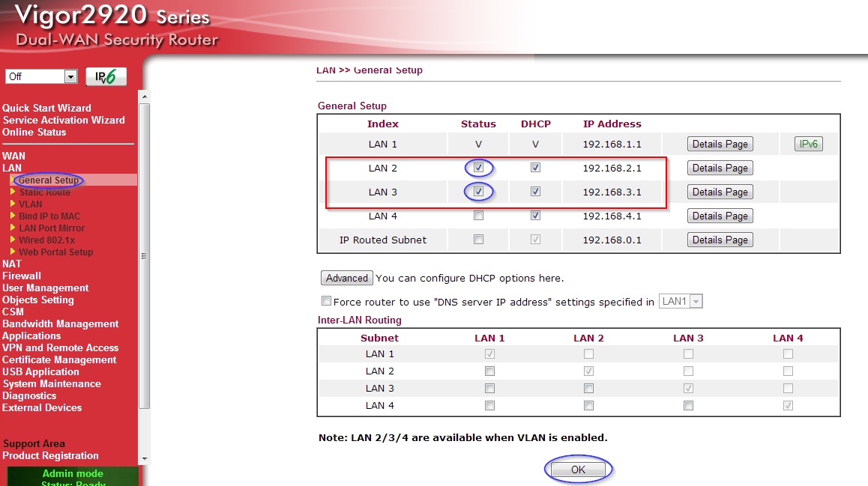Image resolution: width=868 pixels, height=486 pixels.
Task: Click the Vigor2920 Series logo
Action: (112, 25)
